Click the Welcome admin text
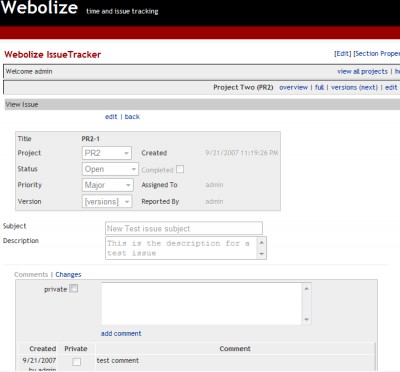Image resolution: width=400 pixels, height=372 pixels. [x=29, y=71]
